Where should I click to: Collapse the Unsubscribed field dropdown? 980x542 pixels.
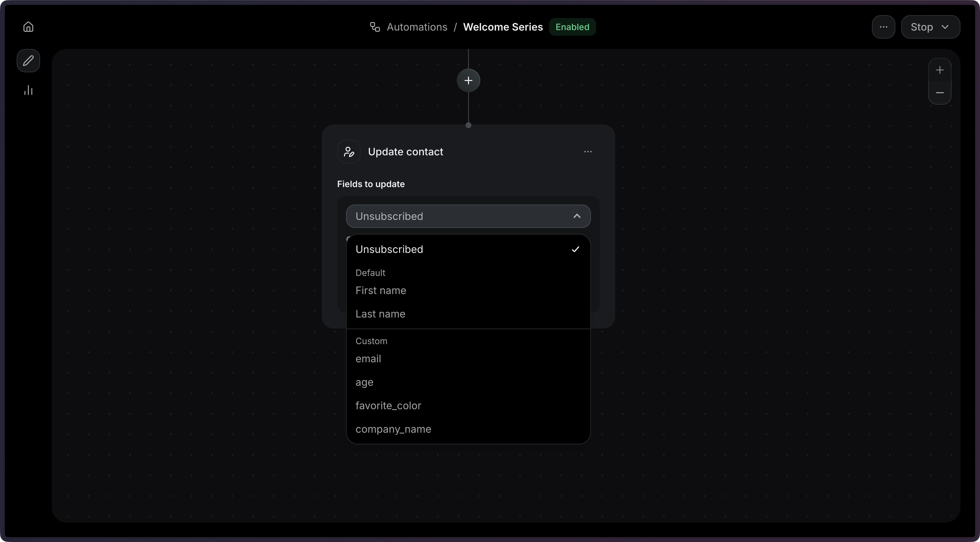click(577, 216)
